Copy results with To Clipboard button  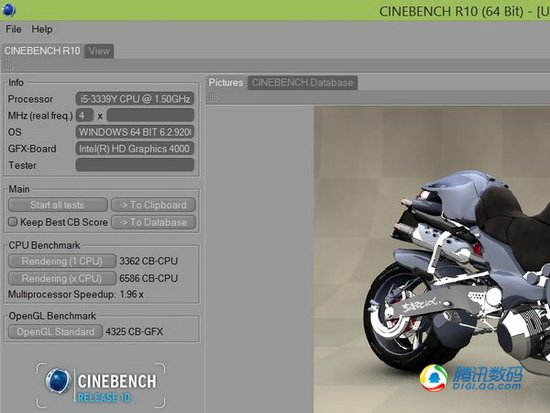153,205
